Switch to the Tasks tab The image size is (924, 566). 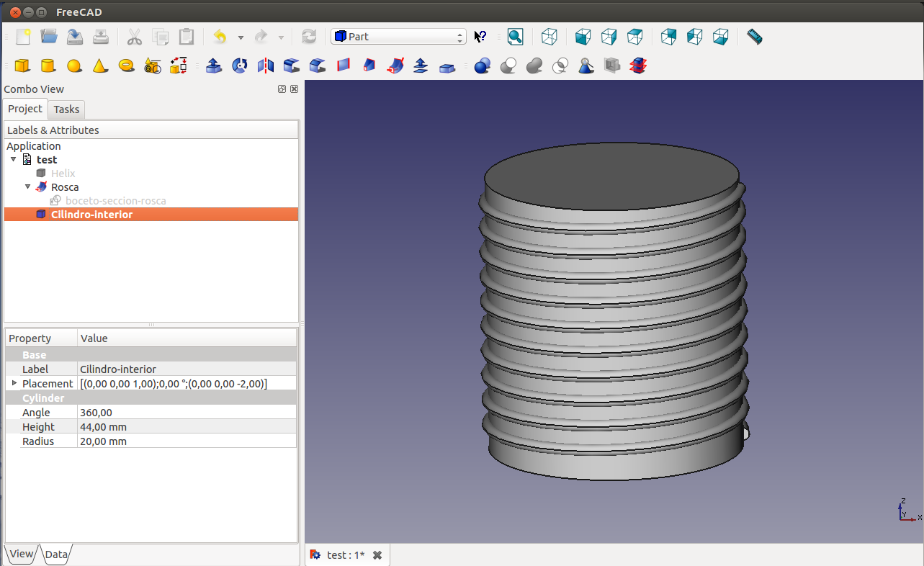click(66, 109)
